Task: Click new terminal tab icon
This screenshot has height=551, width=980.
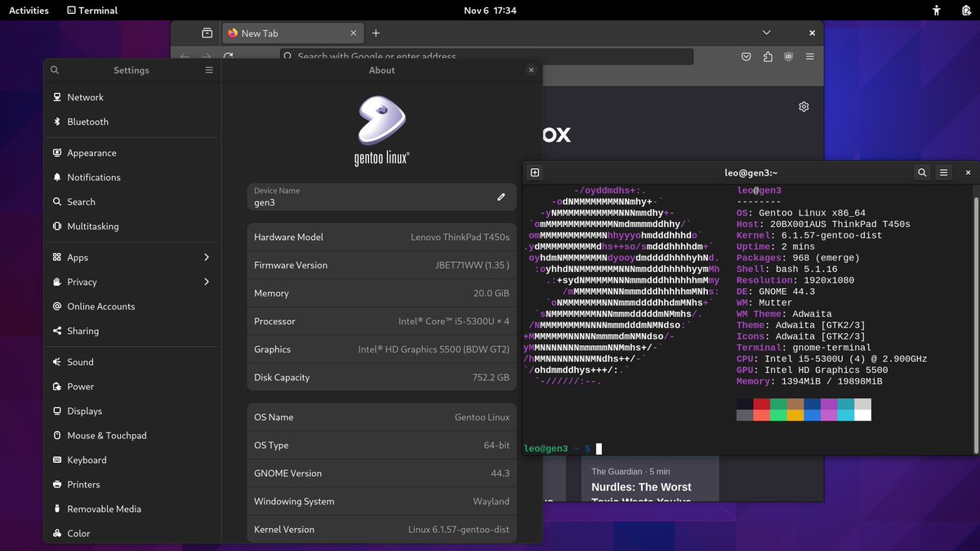Action: coord(535,172)
